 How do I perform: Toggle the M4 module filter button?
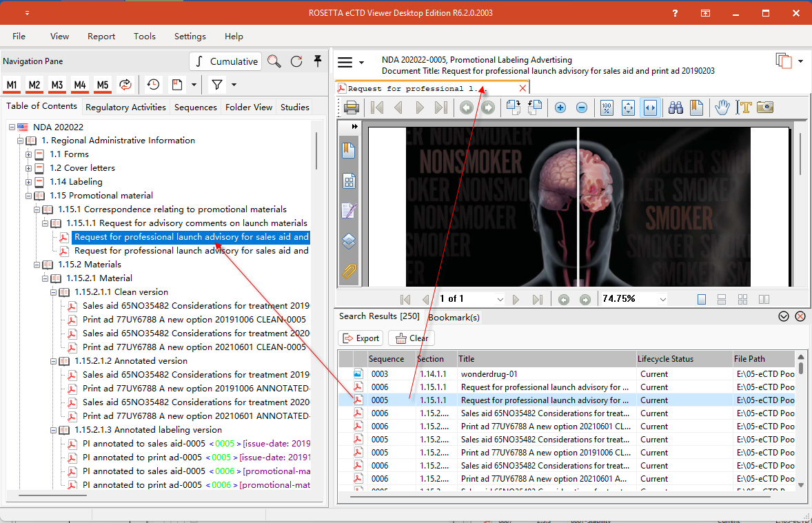point(80,85)
